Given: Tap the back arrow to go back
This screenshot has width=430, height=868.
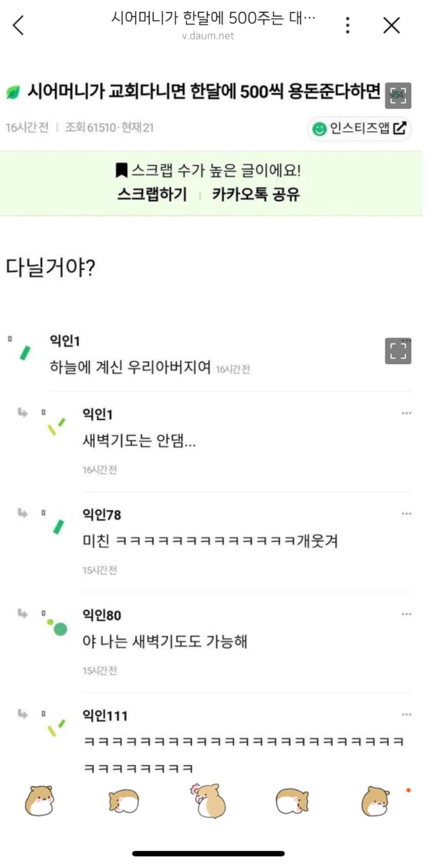Looking at the screenshot, I should (x=16, y=25).
